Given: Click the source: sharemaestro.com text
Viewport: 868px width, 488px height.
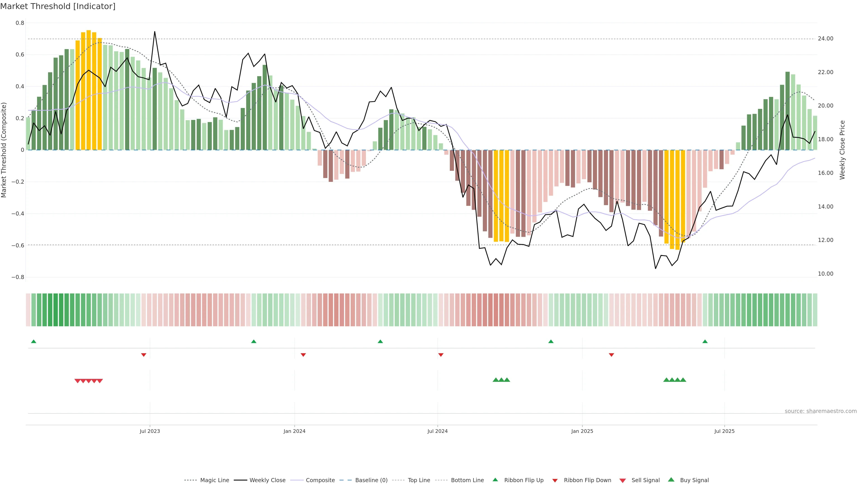Looking at the screenshot, I should pyautogui.click(x=821, y=411).
